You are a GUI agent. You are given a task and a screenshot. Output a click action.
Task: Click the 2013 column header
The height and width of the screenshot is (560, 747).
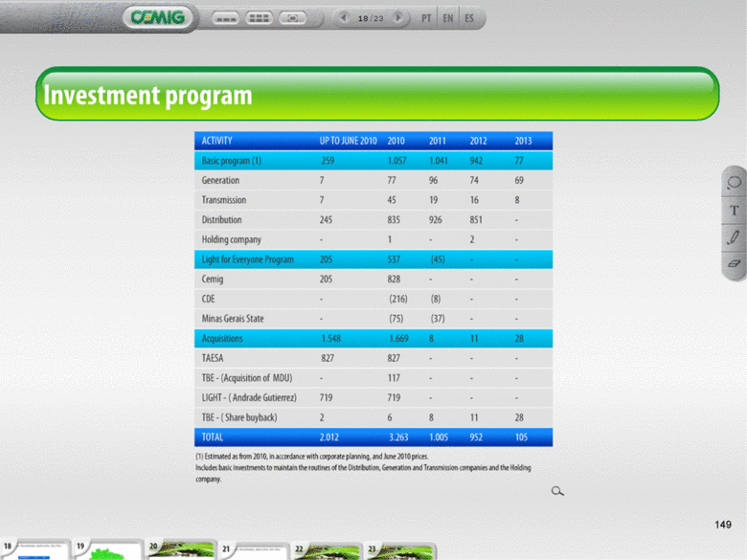[523, 141]
